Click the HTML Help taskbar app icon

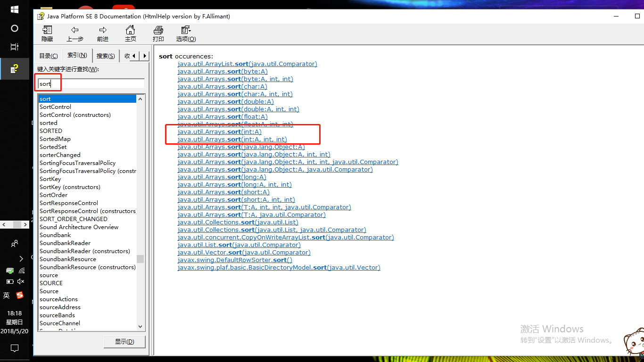[x=15, y=69]
